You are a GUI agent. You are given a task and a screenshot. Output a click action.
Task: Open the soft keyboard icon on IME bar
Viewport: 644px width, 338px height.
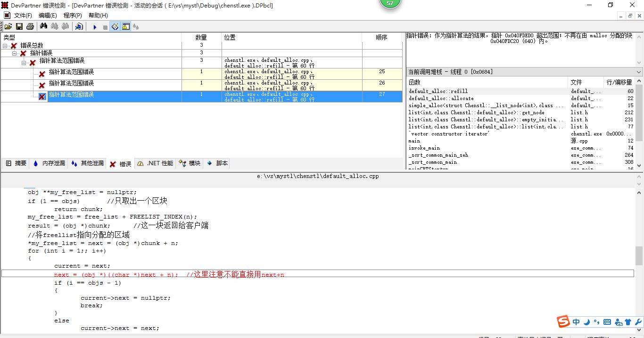607,322
